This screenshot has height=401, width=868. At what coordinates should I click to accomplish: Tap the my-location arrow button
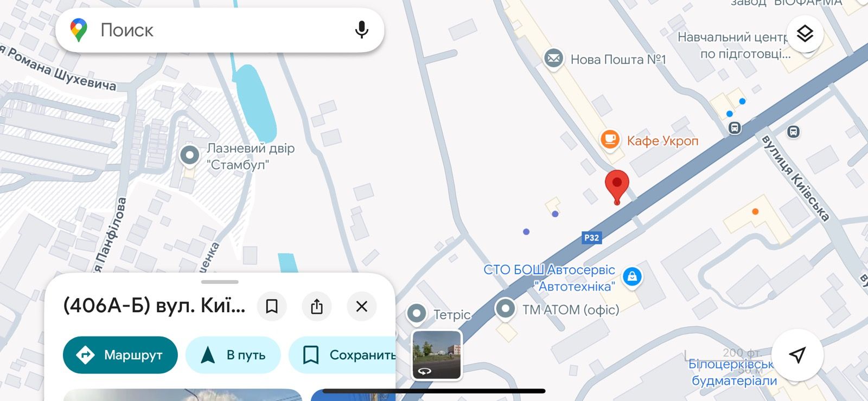[x=797, y=355]
